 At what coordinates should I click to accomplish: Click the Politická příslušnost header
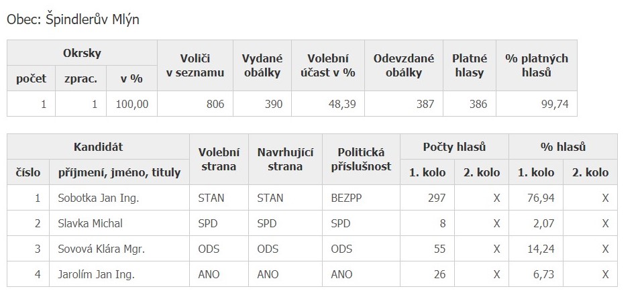click(362, 159)
